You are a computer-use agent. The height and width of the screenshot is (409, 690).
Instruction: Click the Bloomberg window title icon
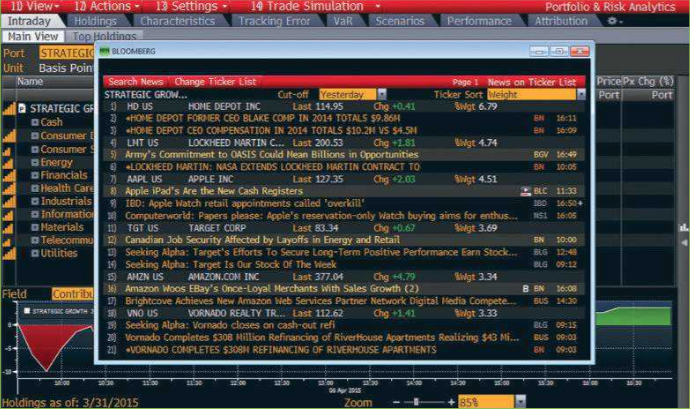pos(104,51)
